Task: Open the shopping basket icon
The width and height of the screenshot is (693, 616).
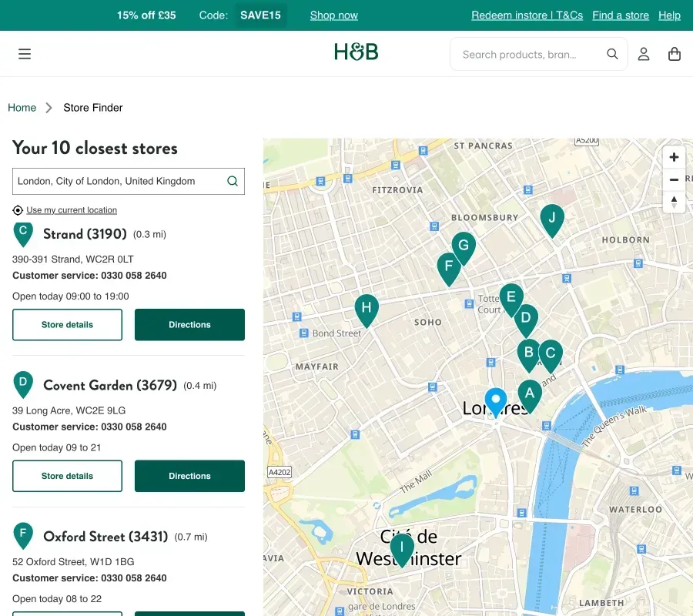Action: tap(675, 54)
